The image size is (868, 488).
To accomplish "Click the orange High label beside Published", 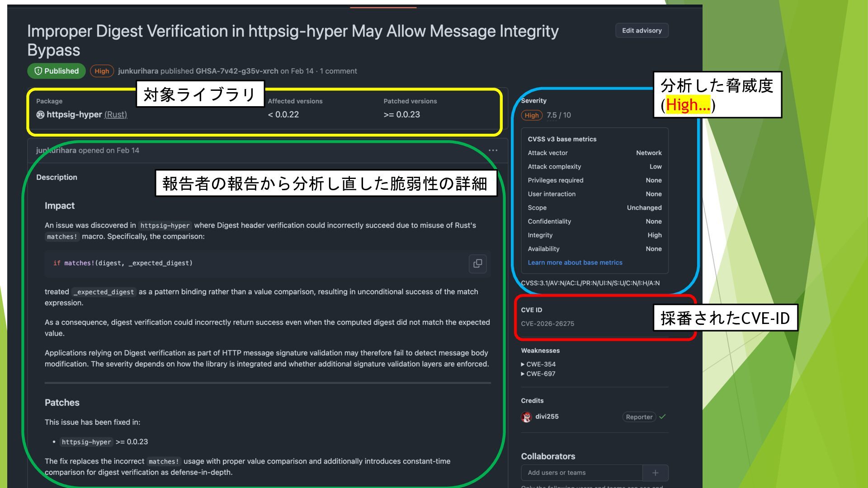I will coord(102,71).
